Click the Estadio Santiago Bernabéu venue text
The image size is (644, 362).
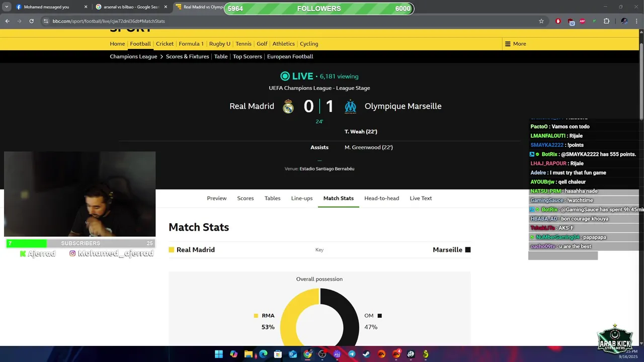pos(327,169)
